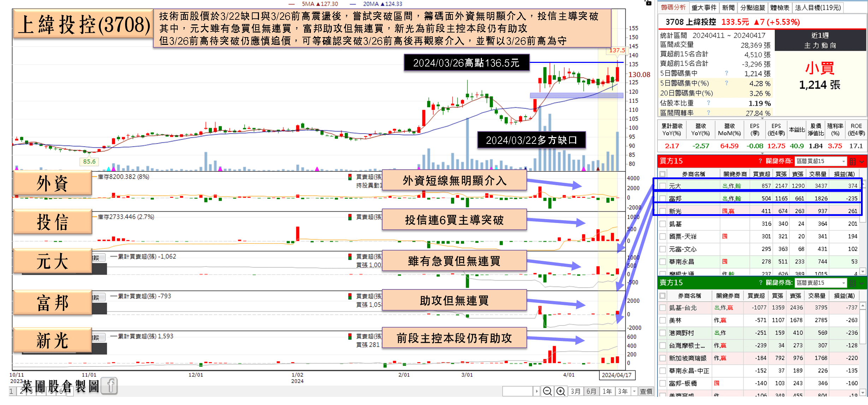Screen dimensions: 868x405
Task: Click the zoom in magnifier icon
Action: [561, 391]
